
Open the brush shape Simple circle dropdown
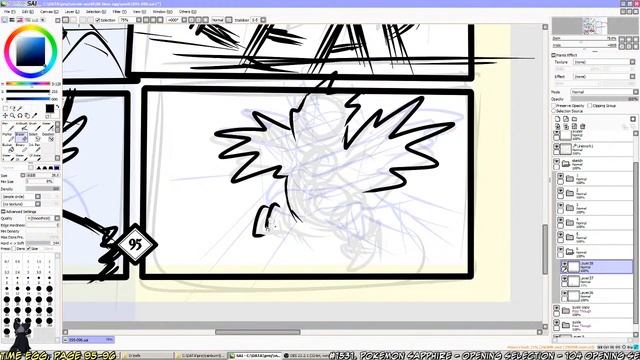coord(21,197)
